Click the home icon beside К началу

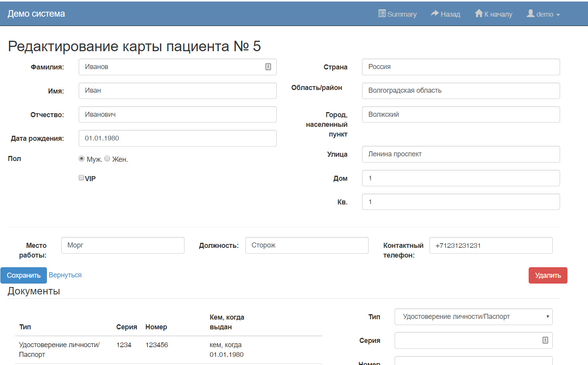pos(479,14)
